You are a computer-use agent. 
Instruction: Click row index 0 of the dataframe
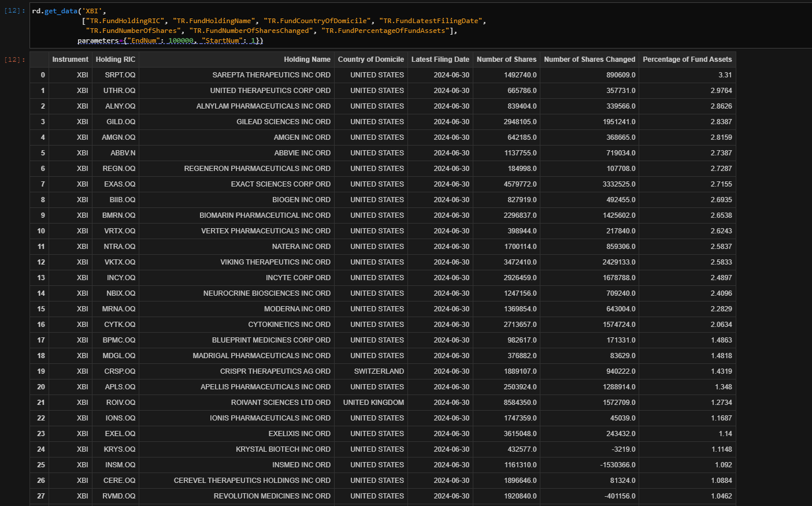pyautogui.click(x=43, y=75)
